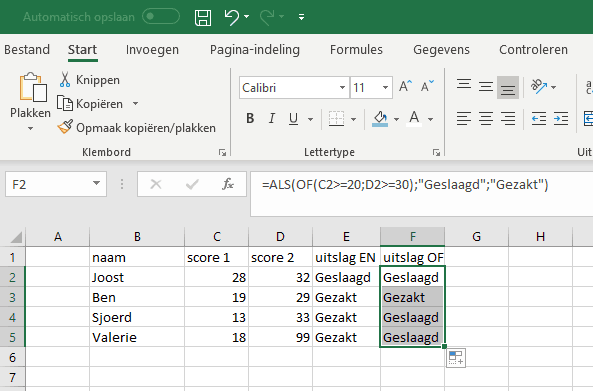Screen dimensions: 593x391
Task: Open the undo history dropdown arrow
Action: [x=247, y=17]
